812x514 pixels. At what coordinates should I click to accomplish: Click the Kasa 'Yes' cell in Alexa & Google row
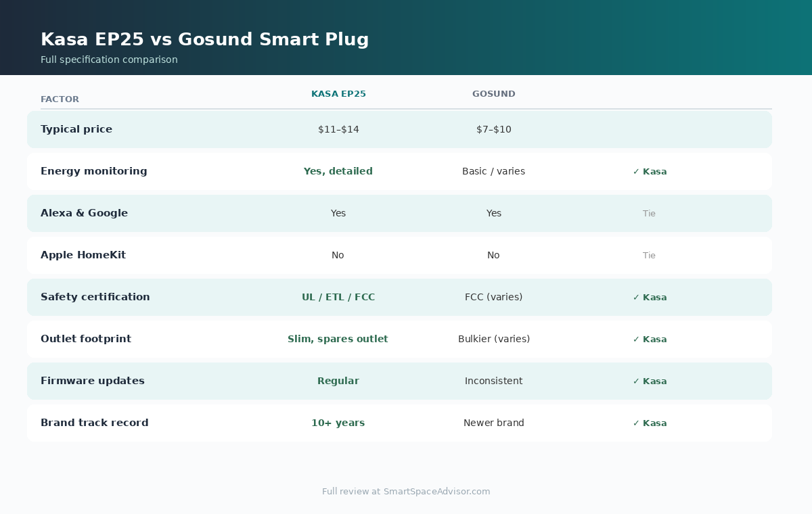click(x=338, y=213)
